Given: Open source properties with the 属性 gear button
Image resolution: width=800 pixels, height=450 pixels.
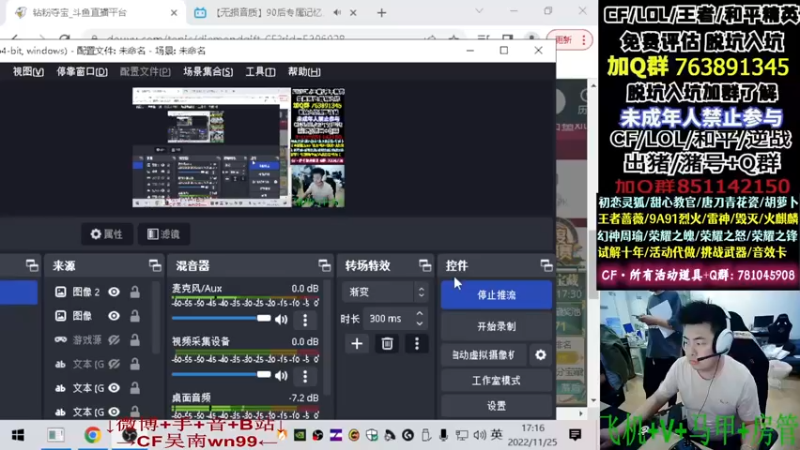Looking at the screenshot, I should coord(107,234).
